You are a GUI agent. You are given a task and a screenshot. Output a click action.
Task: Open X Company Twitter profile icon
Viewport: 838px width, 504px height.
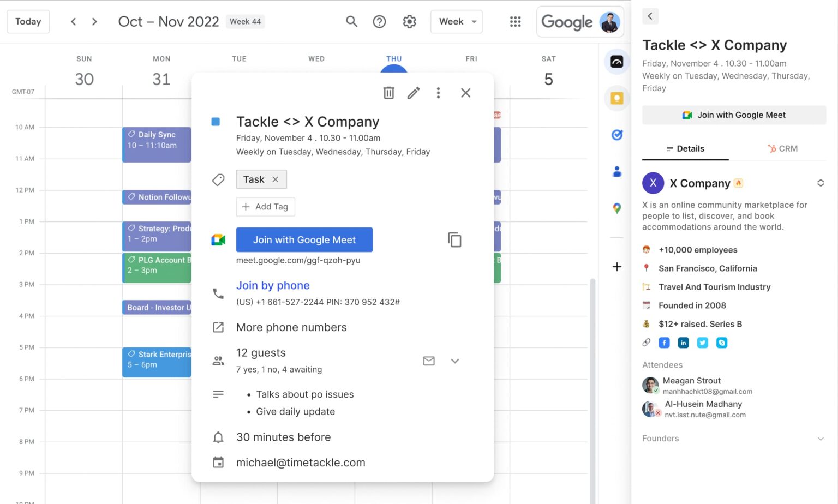(x=703, y=343)
